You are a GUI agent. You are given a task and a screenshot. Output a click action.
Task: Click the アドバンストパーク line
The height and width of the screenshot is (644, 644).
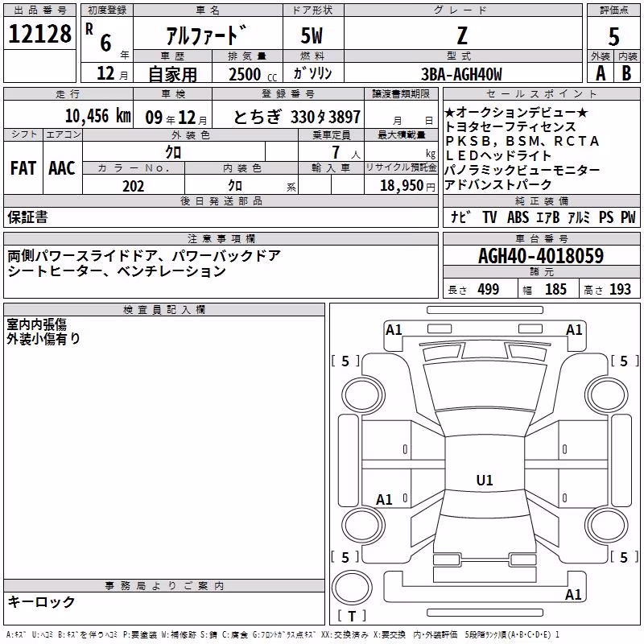(497, 184)
